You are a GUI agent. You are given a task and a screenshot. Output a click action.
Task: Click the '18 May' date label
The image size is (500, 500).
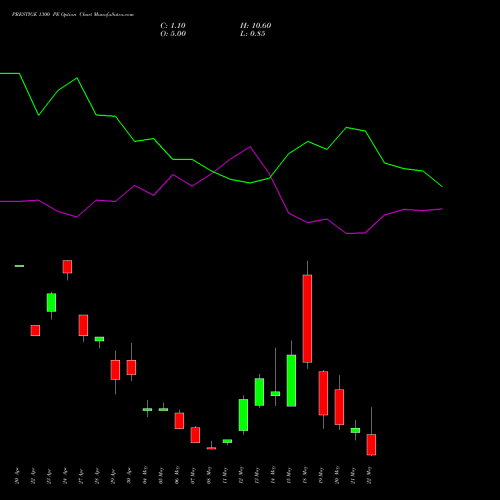pyautogui.click(x=305, y=476)
